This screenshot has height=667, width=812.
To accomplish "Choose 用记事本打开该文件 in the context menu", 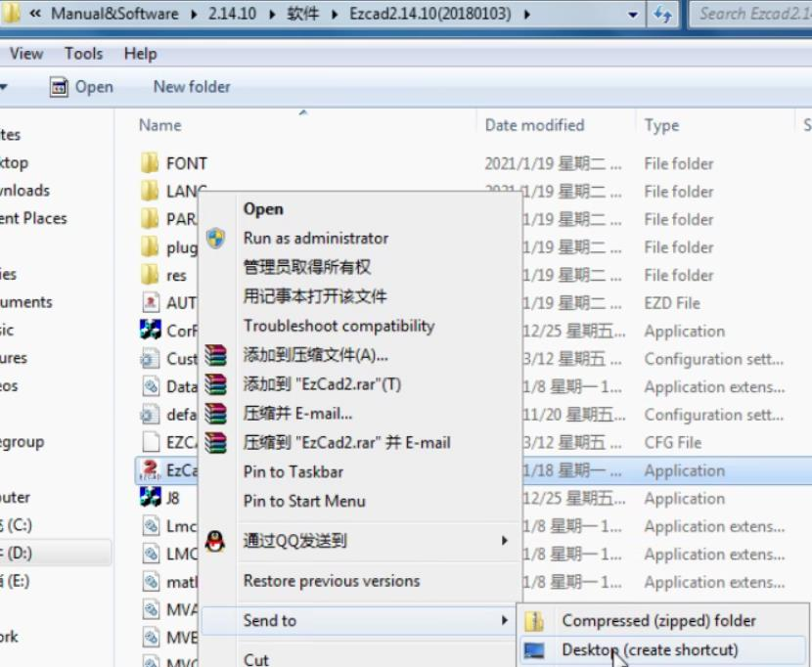I will pyautogui.click(x=315, y=296).
